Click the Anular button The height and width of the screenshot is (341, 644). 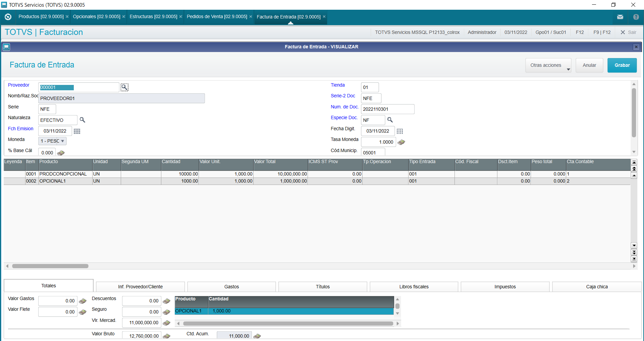pos(589,65)
